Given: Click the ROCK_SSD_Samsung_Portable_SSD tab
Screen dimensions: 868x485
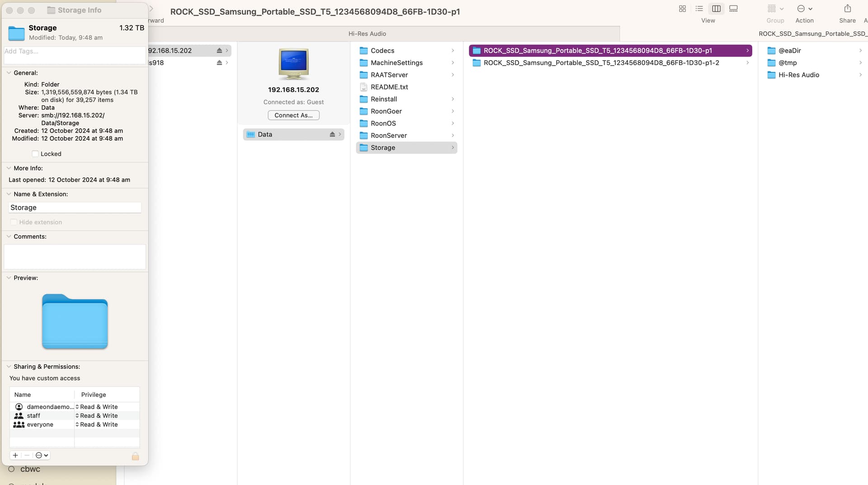Looking at the screenshot, I should click(x=744, y=33).
